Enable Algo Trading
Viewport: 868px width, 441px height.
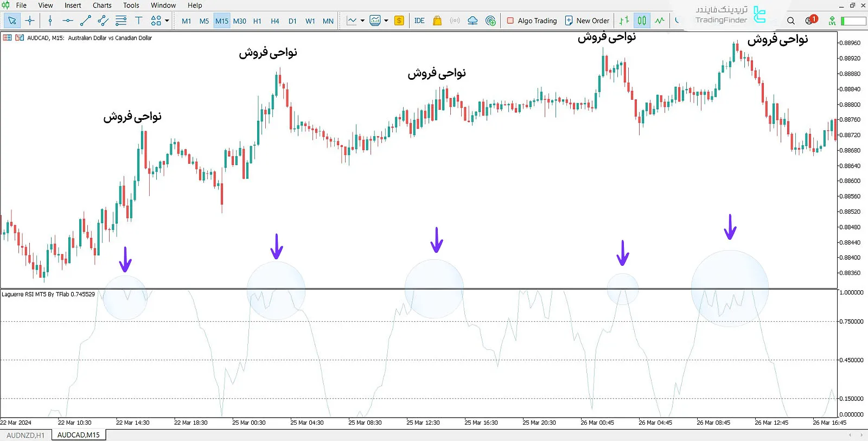[x=532, y=21]
